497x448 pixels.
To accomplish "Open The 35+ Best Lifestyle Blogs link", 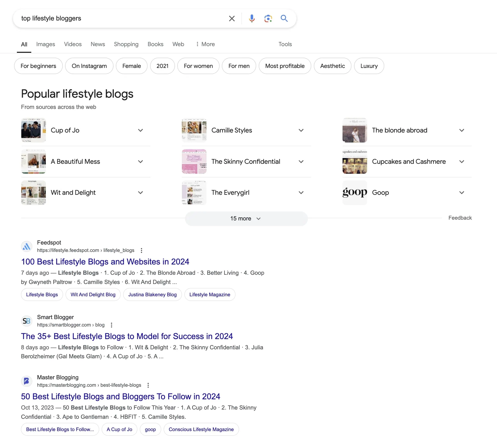I will 127,336.
